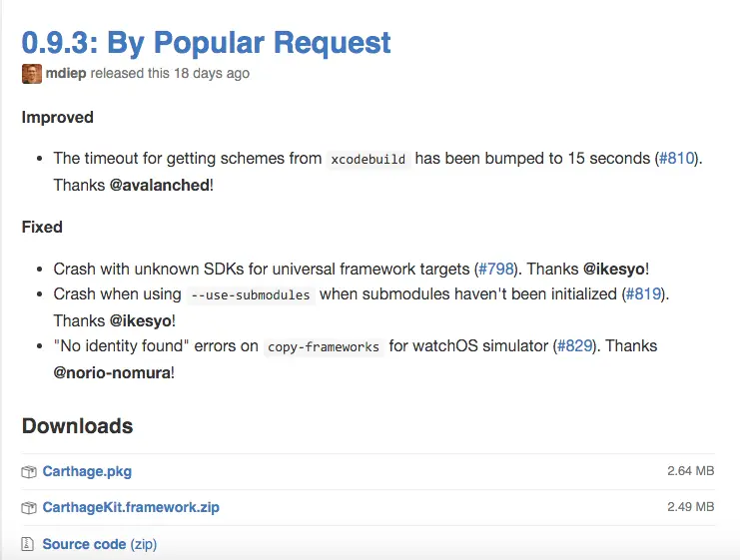The height and width of the screenshot is (560, 740).
Task: Download the Source code (zip) archive
Action: tap(99, 545)
